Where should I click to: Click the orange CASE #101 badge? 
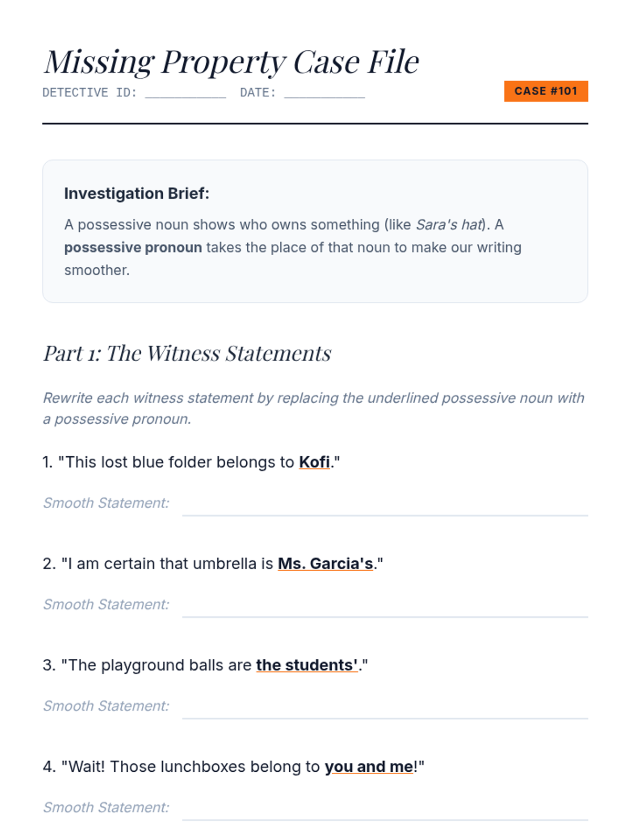coord(546,91)
